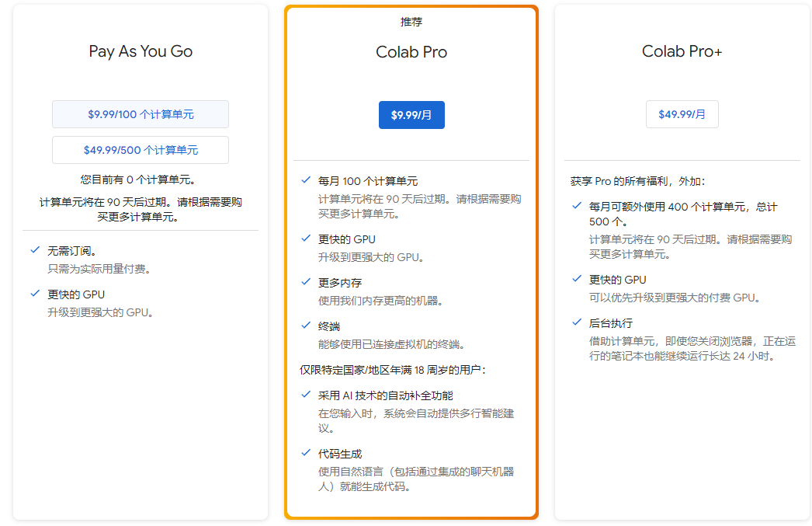The height and width of the screenshot is (526, 812).
Task: Click text 仅限特定国家/地区年满 18 周岁的用户:
Action: (x=393, y=370)
